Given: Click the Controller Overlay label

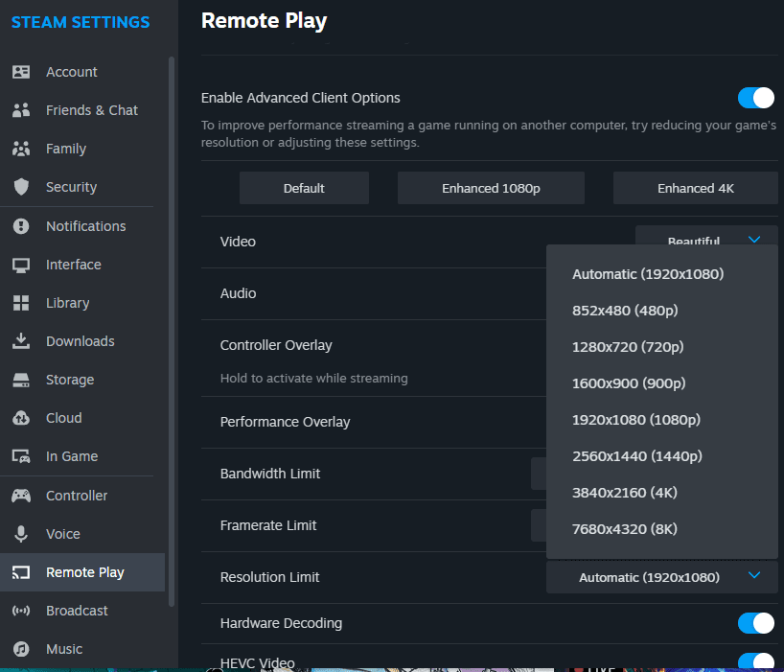Looking at the screenshot, I should tap(276, 345).
